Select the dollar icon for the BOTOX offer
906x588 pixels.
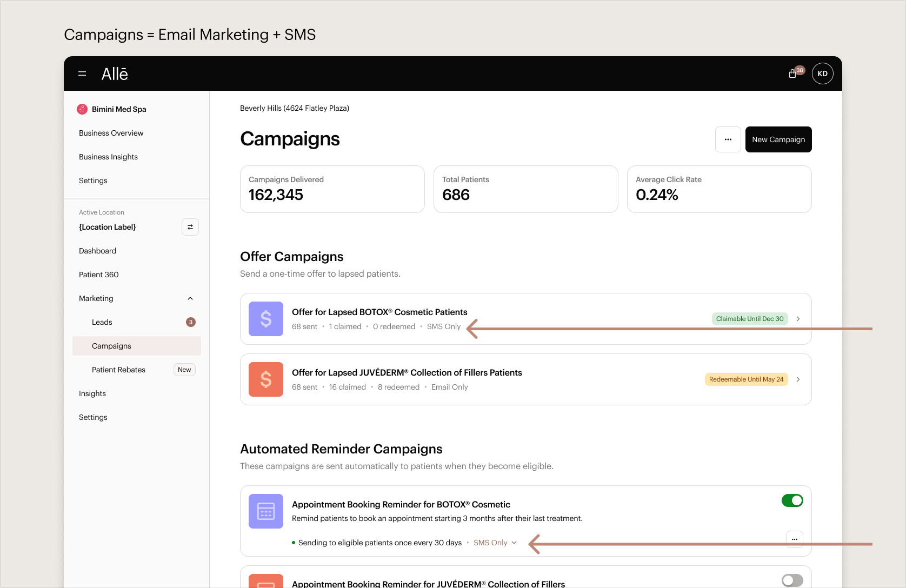click(265, 319)
